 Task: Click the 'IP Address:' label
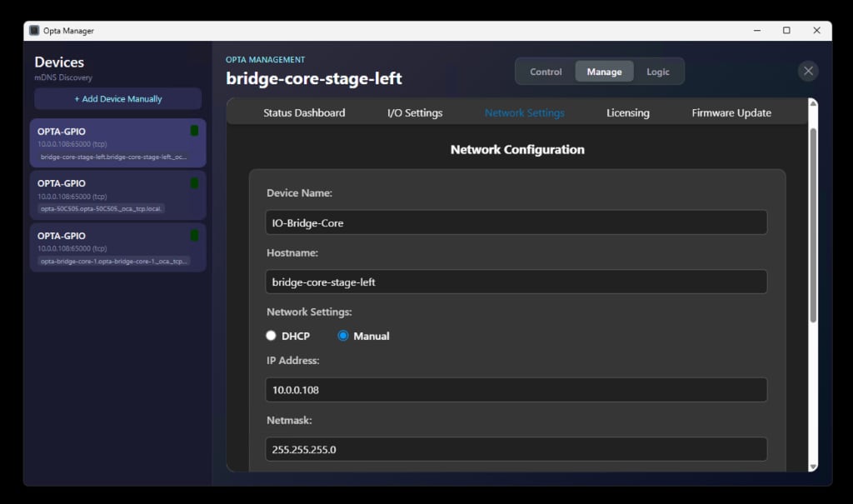point(292,361)
